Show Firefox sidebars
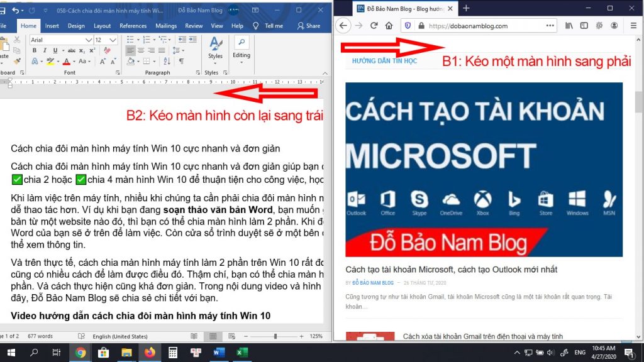Image resolution: width=644 pixels, height=362 pixels. pos(584,25)
